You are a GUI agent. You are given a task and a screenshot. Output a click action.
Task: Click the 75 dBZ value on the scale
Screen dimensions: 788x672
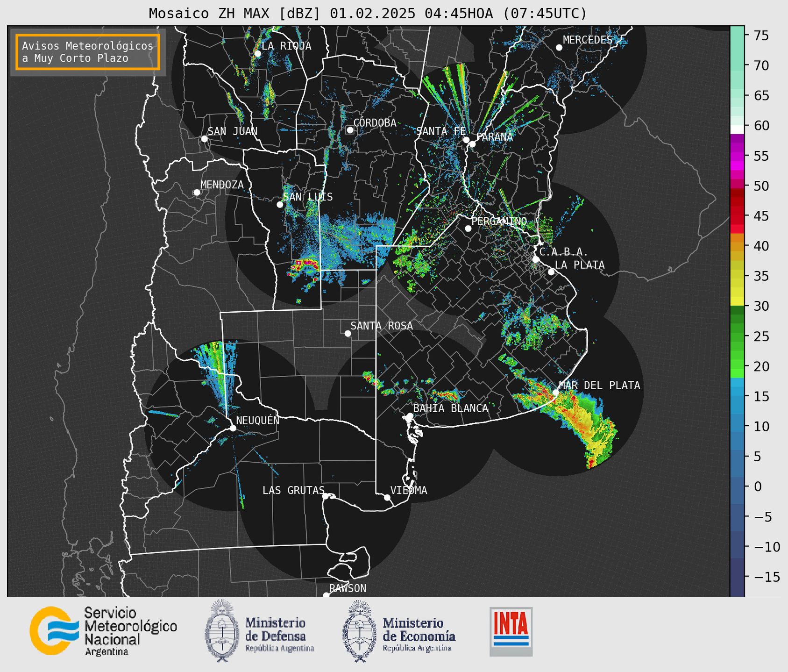(761, 36)
